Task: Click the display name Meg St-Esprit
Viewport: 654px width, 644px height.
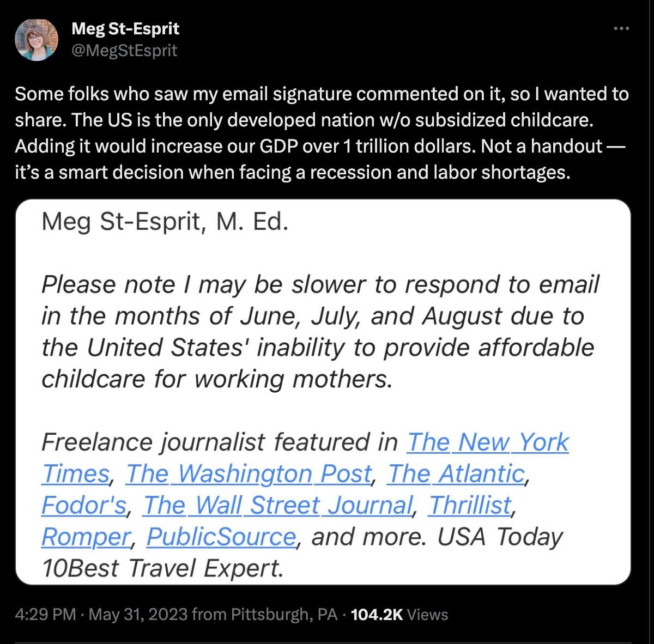Action: (x=125, y=28)
